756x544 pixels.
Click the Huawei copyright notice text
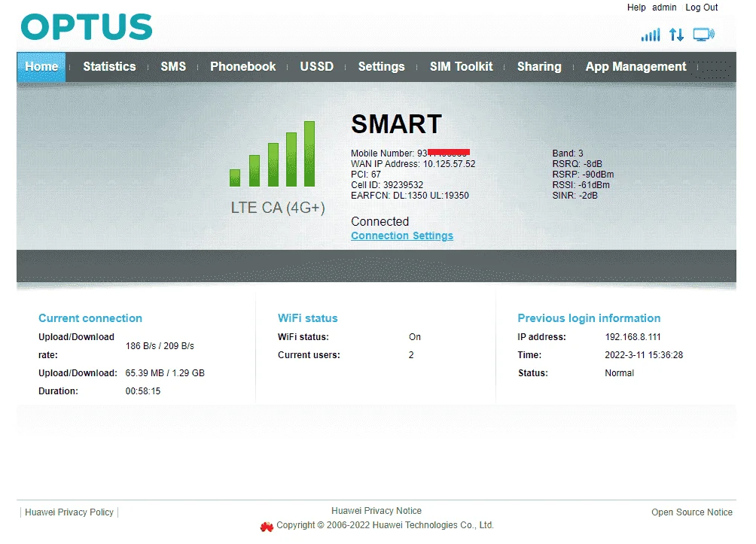tap(385, 525)
